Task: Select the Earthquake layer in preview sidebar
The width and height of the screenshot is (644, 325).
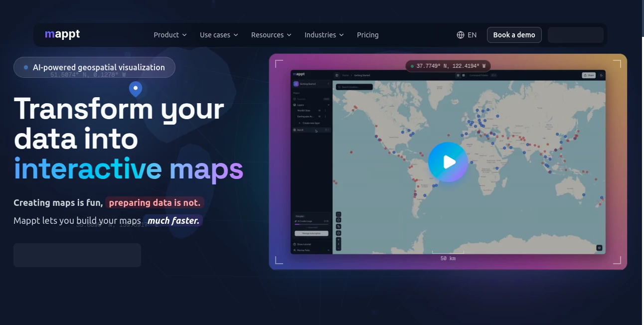Action: click(x=306, y=117)
